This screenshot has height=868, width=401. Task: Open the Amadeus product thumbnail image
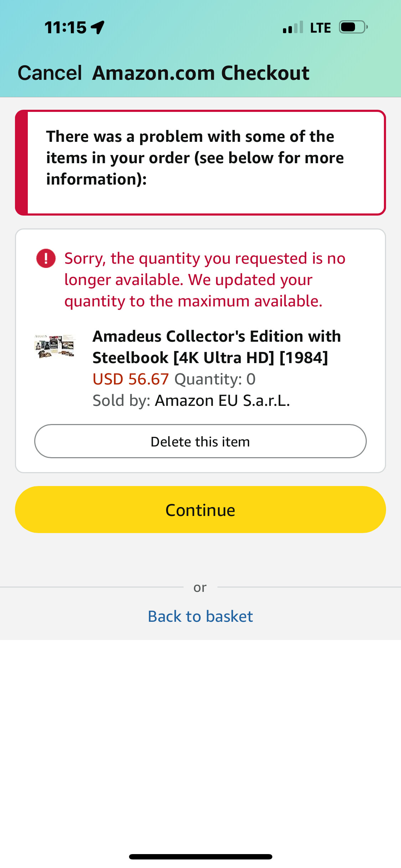(55, 346)
